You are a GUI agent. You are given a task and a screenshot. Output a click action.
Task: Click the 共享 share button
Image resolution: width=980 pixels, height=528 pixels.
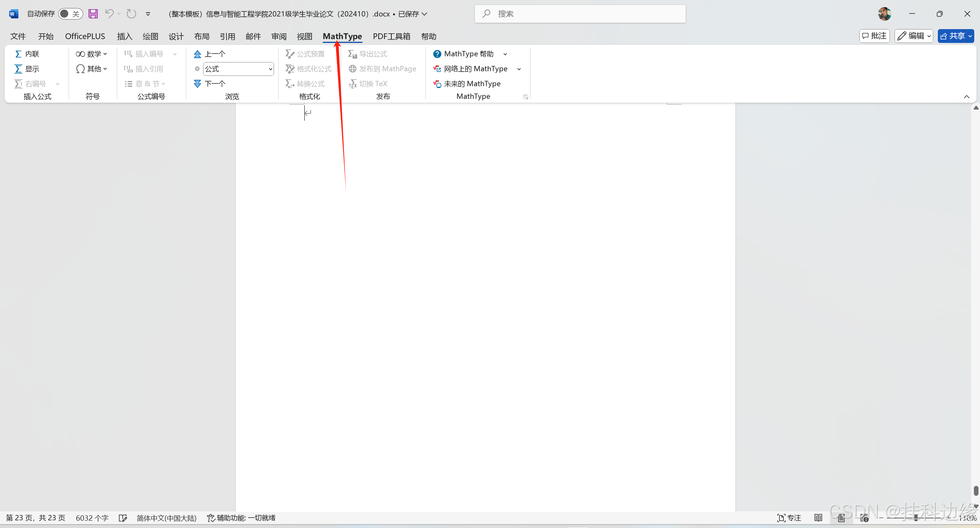point(953,36)
